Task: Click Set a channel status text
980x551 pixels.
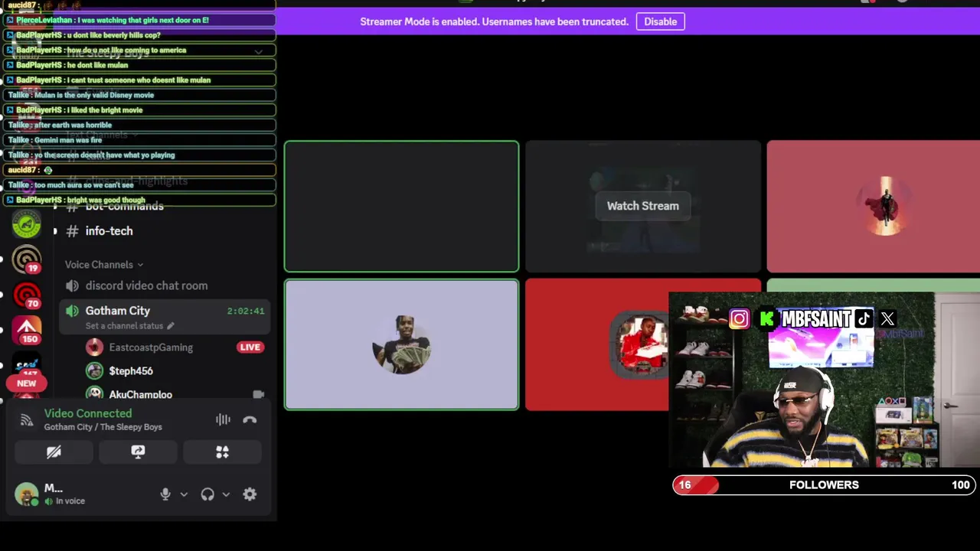Action: pyautogui.click(x=124, y=326)
